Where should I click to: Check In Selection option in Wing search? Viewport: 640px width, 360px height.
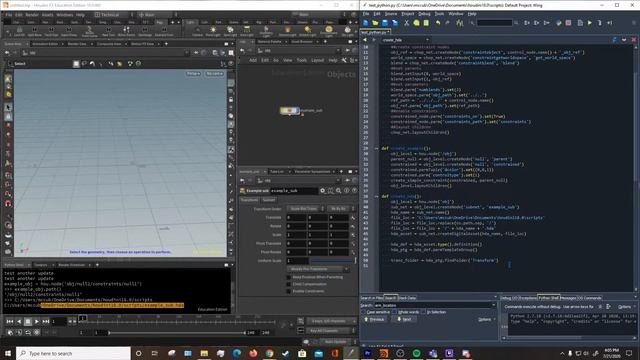pos(423,312)
